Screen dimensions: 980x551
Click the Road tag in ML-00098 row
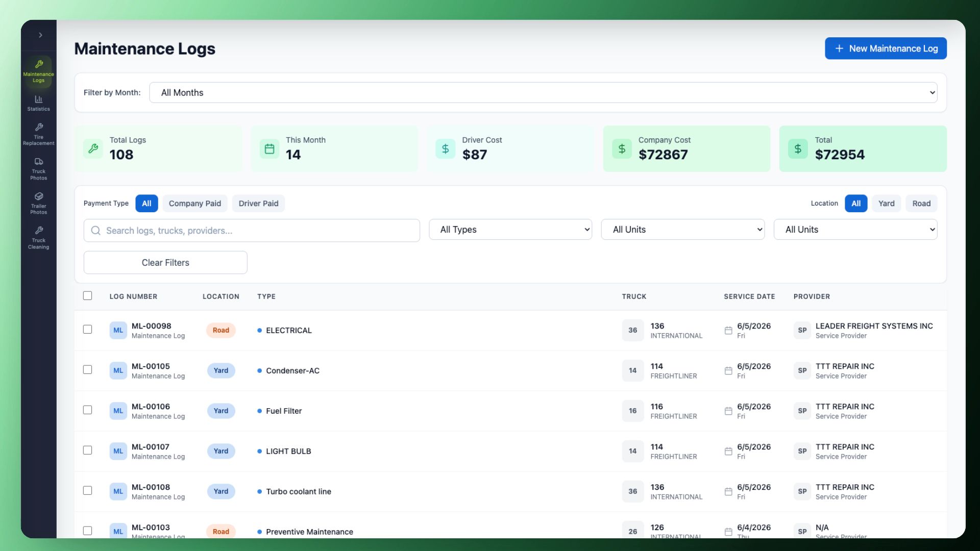pos(221,330)
